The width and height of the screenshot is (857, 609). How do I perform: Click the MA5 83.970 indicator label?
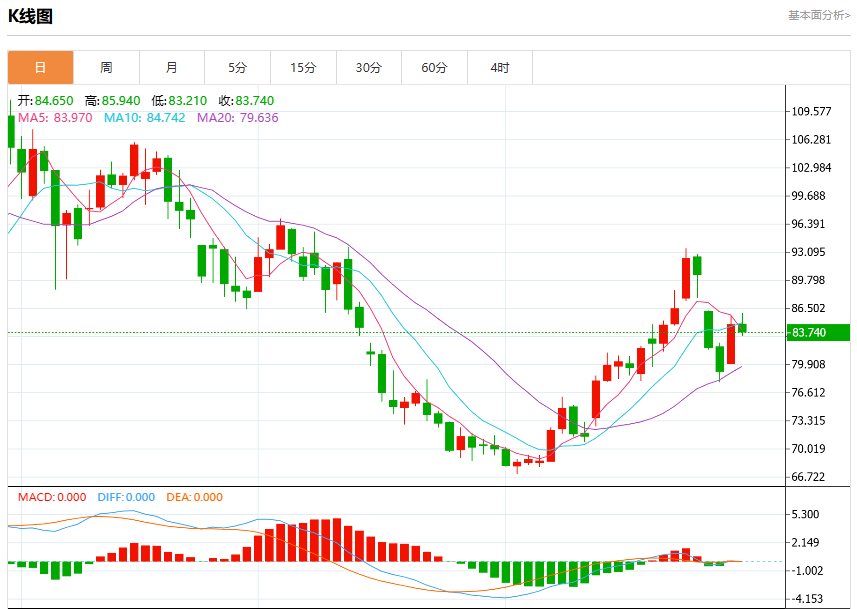click(x=55, y=118)
